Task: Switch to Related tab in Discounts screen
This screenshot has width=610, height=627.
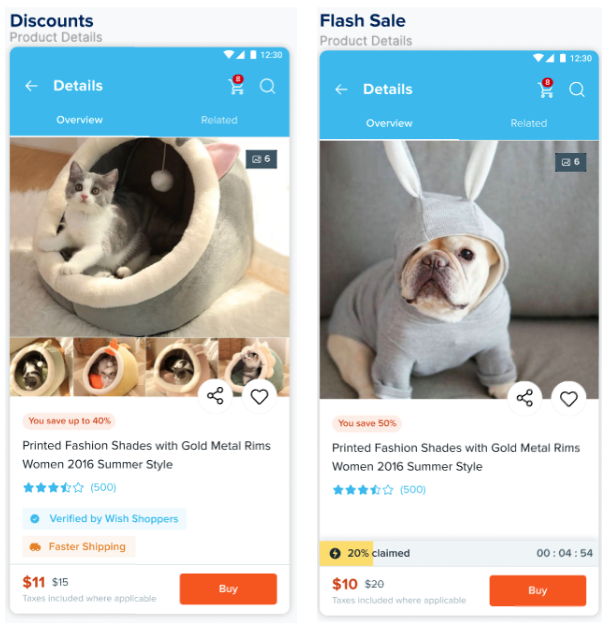Action: click(x=219, y=120)
